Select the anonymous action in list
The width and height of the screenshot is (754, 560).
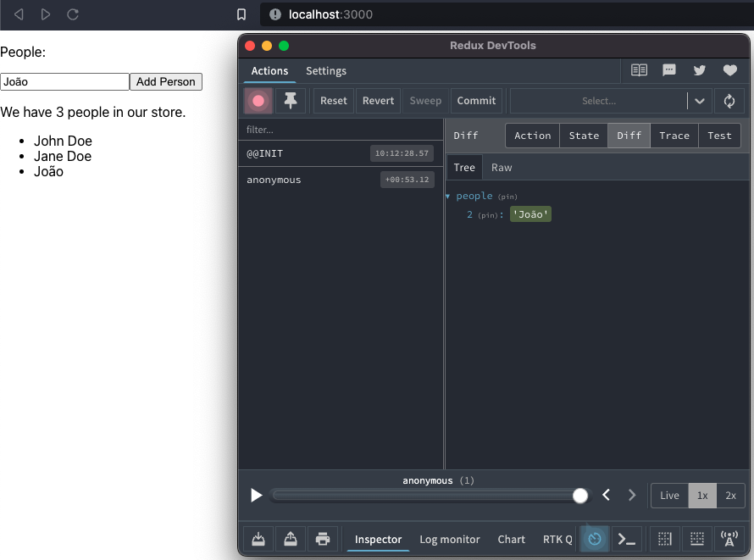tap(341, 180)
